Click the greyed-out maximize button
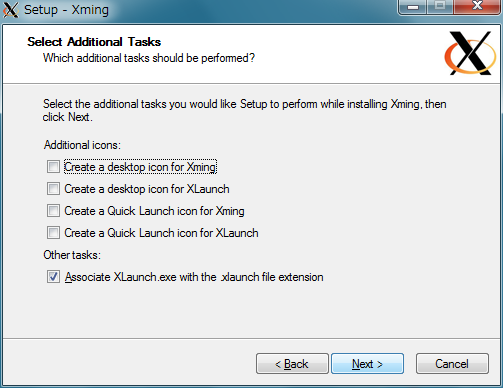Screen dimensions: 503x388 [x=440, y=7]
